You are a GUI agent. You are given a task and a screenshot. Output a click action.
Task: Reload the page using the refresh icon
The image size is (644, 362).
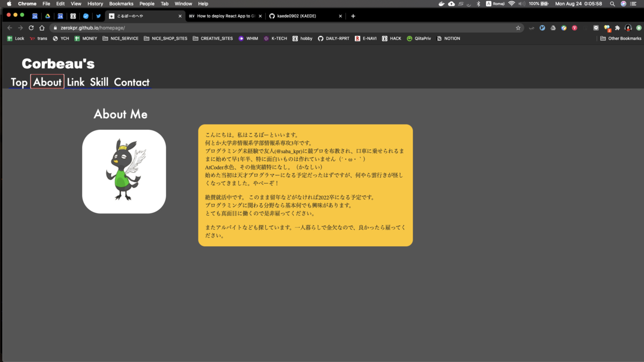(x=31, y=27)
